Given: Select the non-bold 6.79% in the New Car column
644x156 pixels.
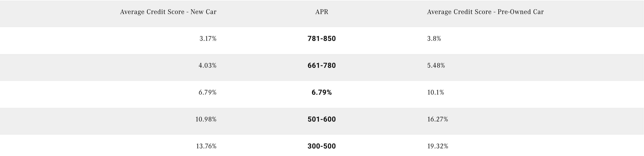Looking at the screenshot, I should pyautogui.click(x=207, y=92).
